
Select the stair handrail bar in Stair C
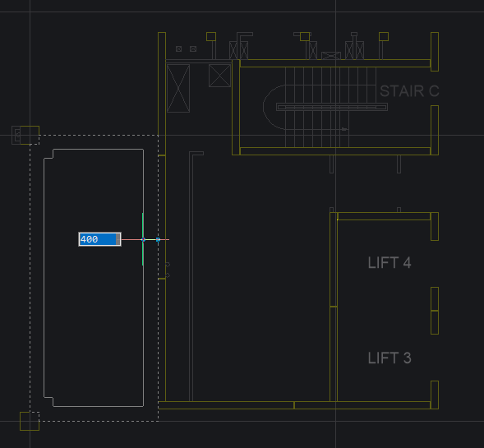[x=332, y=107]
